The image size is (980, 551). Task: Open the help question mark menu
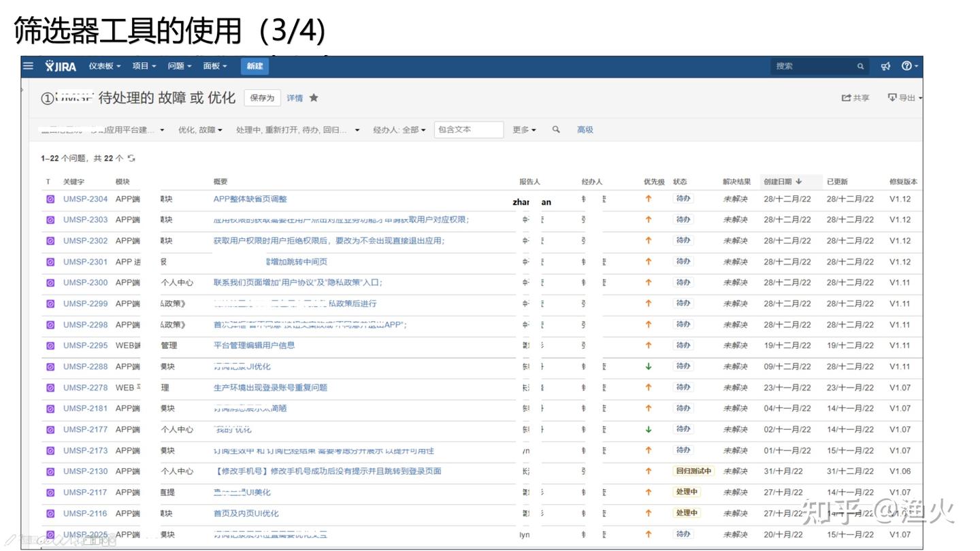pos(909,66)
